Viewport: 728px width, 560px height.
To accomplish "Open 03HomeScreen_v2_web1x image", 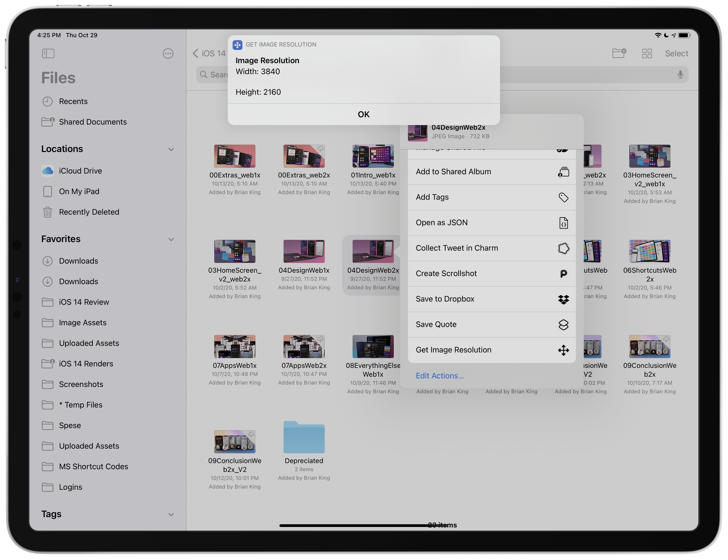I will pos(650,156).
